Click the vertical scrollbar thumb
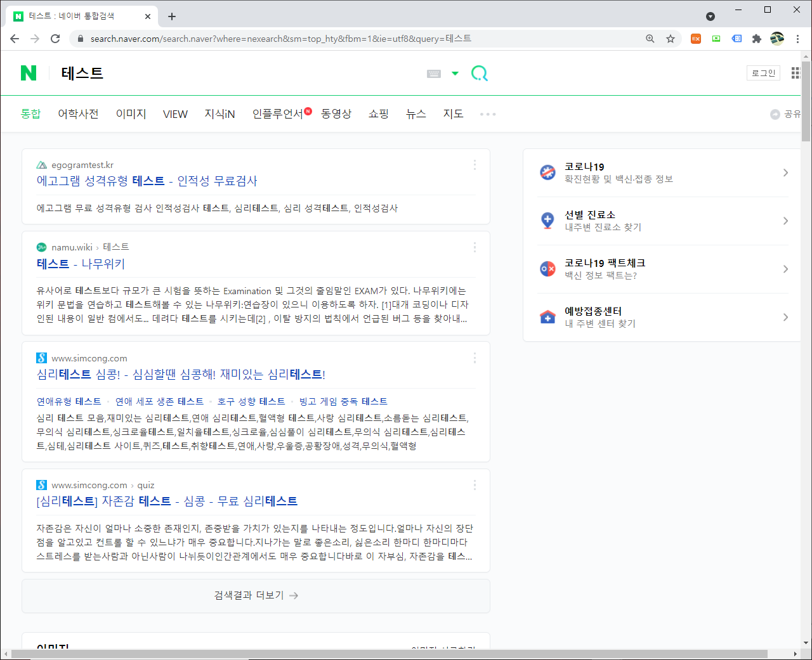The image size is (812, 660). tap(806, 101)
